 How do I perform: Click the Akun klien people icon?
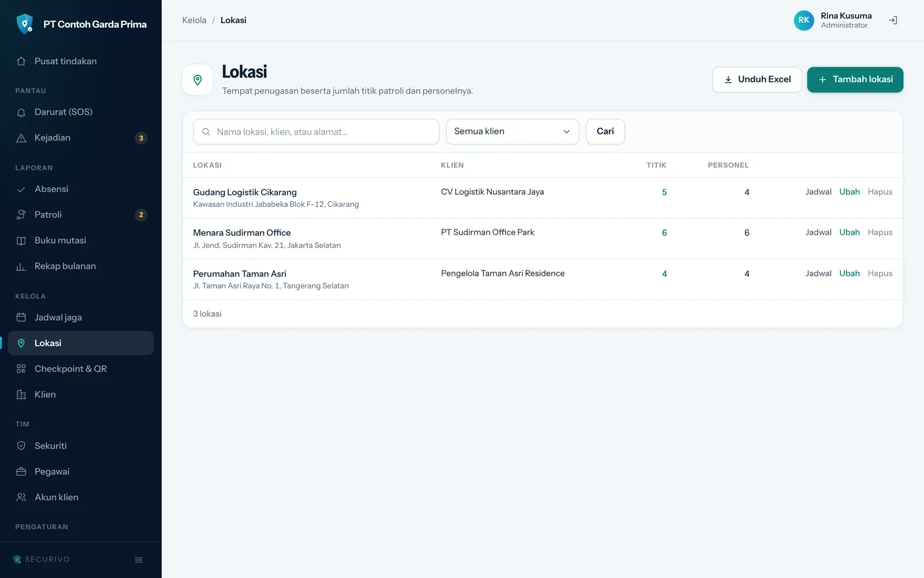[x=21, y=497]
